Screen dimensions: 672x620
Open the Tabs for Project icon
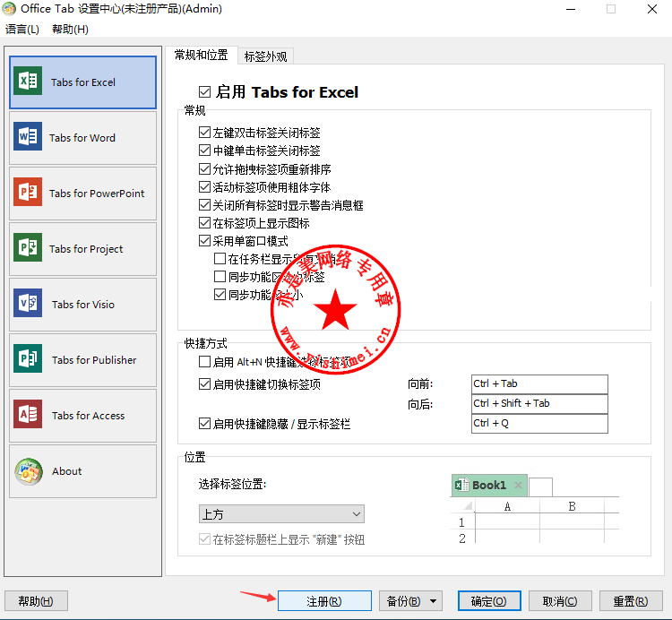tap(28, 247)
